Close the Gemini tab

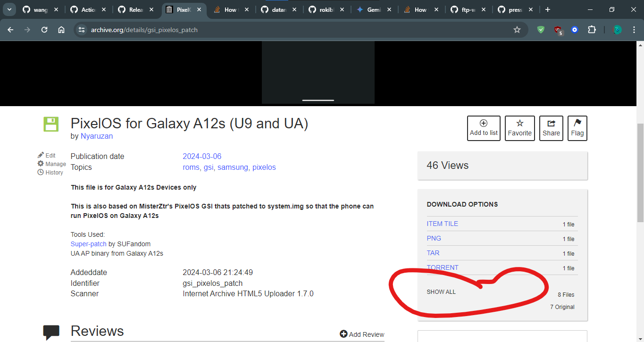pyautogui.click(x=389, y=9)
